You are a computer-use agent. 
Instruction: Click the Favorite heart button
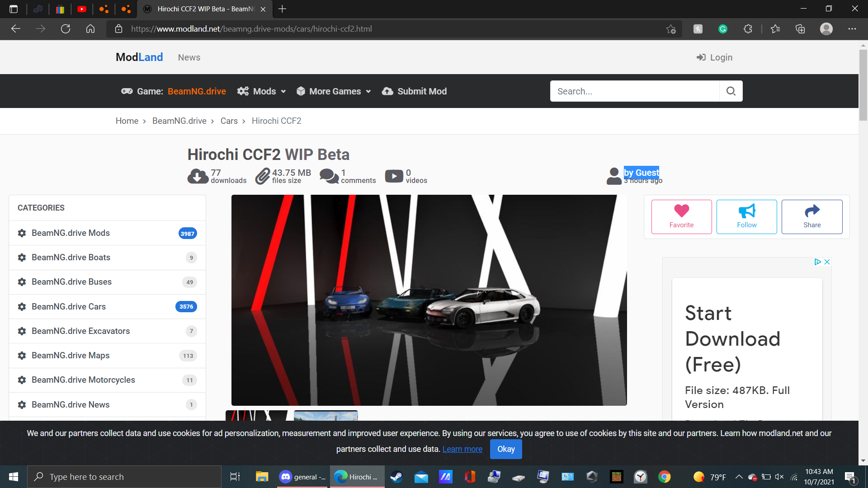(681, 217)
